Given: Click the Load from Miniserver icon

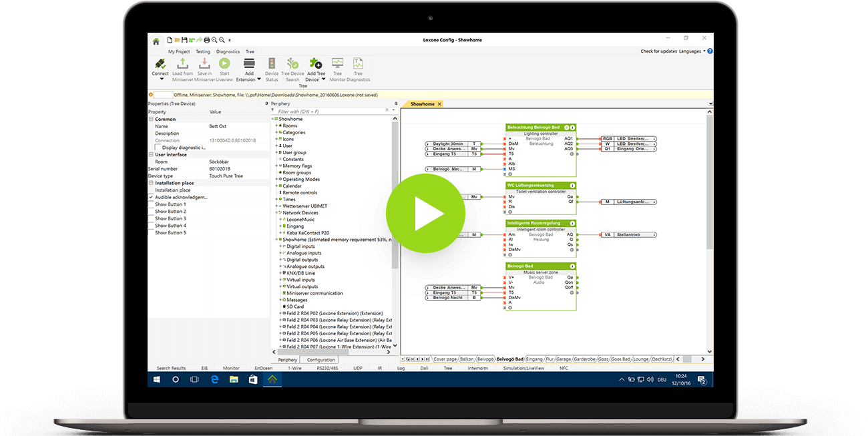Looking at the screenshot, I should (x=182, y=63).
